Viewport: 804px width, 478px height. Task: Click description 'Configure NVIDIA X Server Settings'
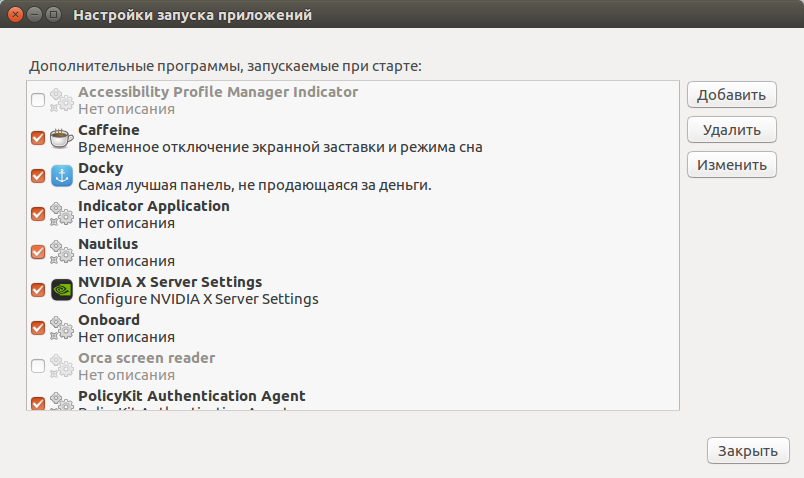point(198,299)
